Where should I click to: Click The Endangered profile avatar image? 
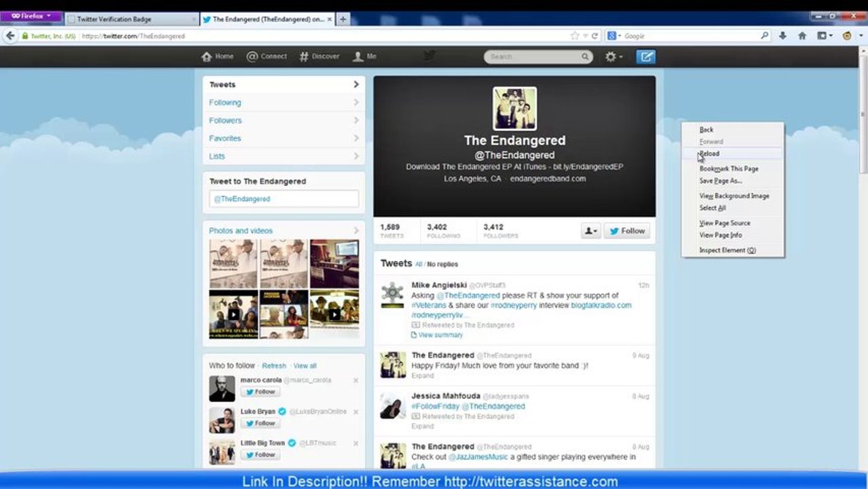point(514,109)
